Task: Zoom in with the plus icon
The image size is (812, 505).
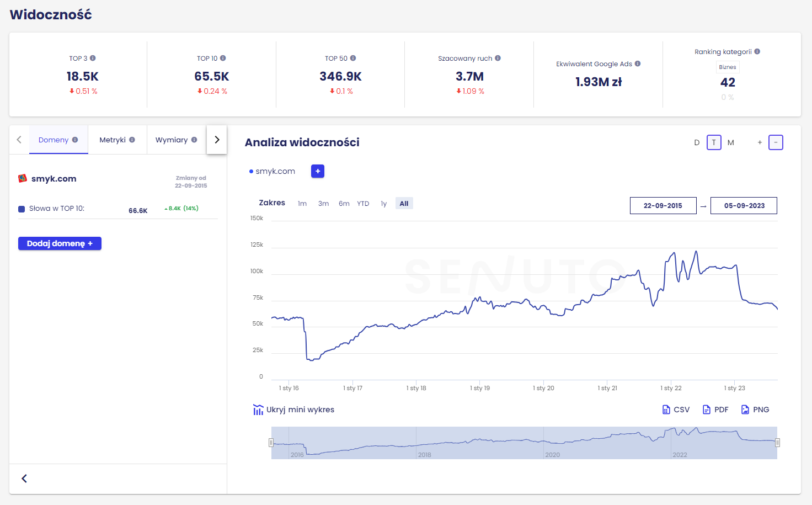Action: coord(760,142)
